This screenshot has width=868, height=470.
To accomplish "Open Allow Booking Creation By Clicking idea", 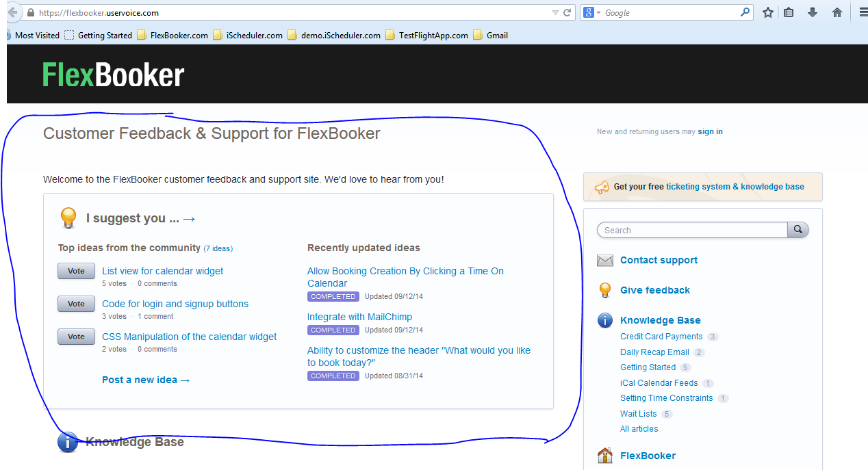I will (405, 277).
